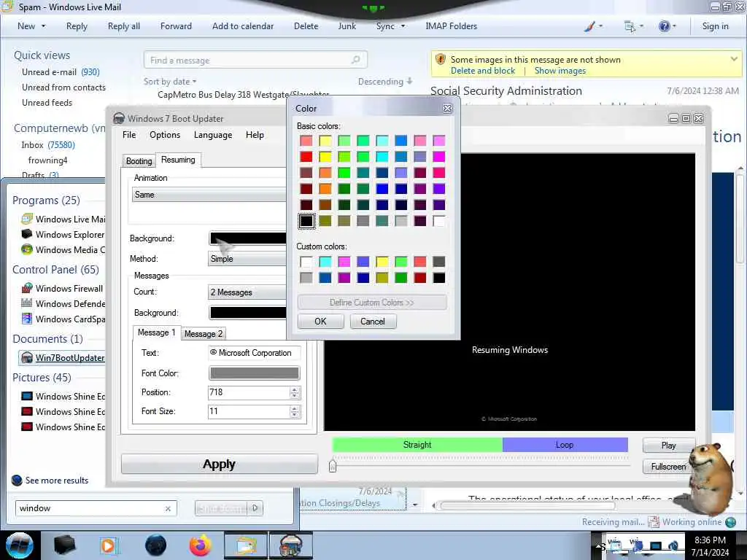Screen dimensions: 747x560
Task: Click the Windows Start orb
Action: [x=20, y=545]
